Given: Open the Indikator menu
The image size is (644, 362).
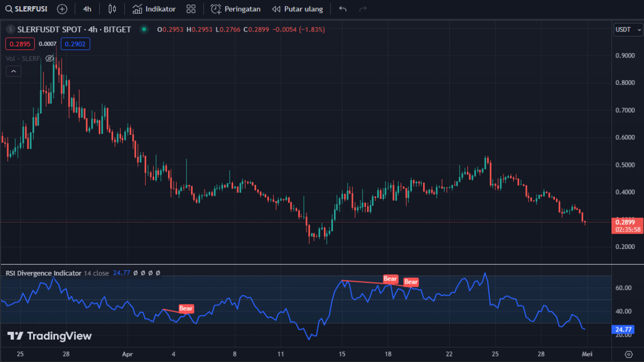Looking at the screenshot, I should pos(154,9).
